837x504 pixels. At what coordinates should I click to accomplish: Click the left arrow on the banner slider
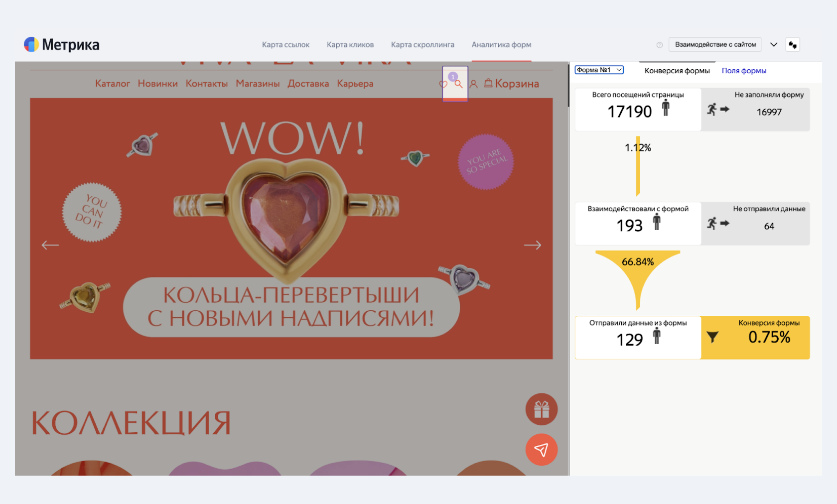click(x=50, y=245)
